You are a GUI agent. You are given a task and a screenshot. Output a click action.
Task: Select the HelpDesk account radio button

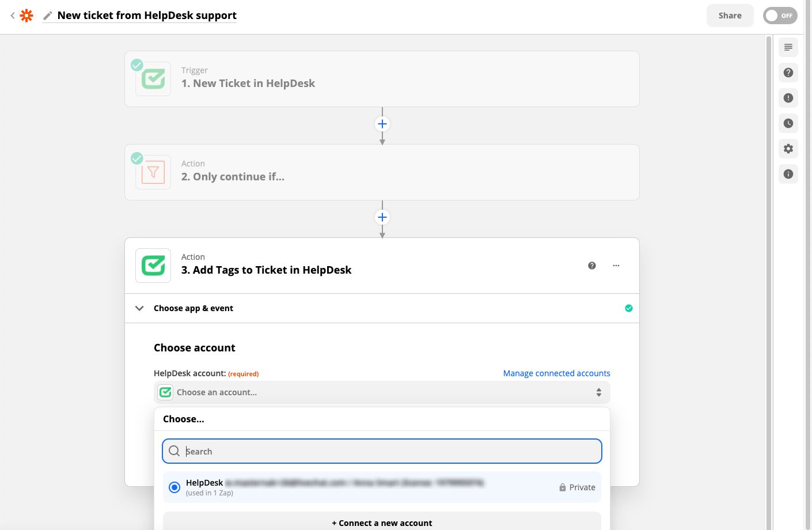174,487
